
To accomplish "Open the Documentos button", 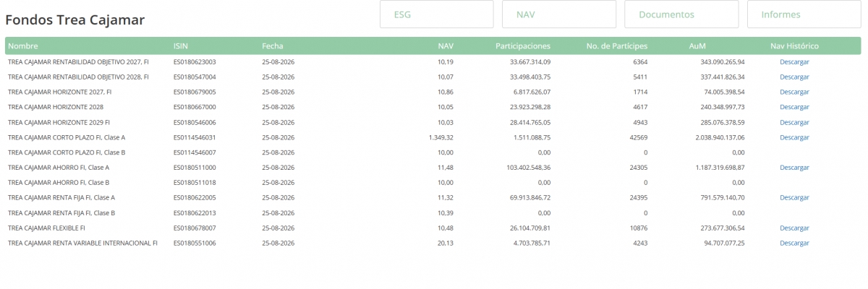I will [681, 14].
